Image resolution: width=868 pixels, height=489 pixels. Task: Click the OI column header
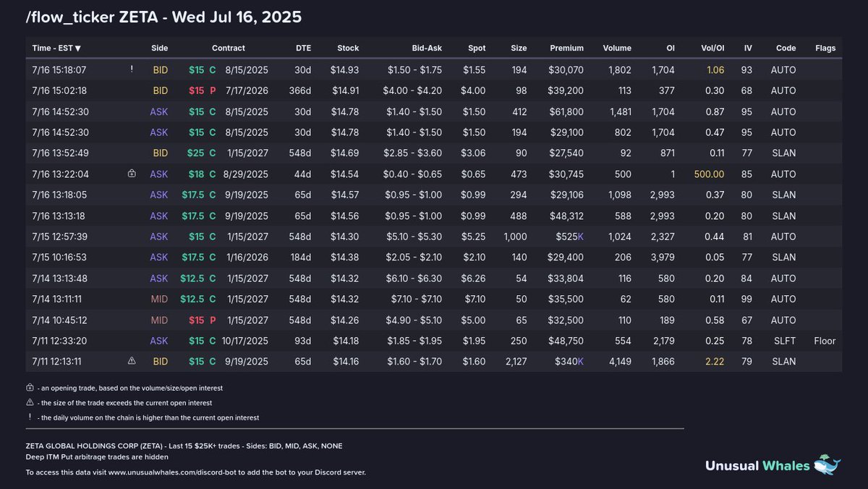coord(671,48)
